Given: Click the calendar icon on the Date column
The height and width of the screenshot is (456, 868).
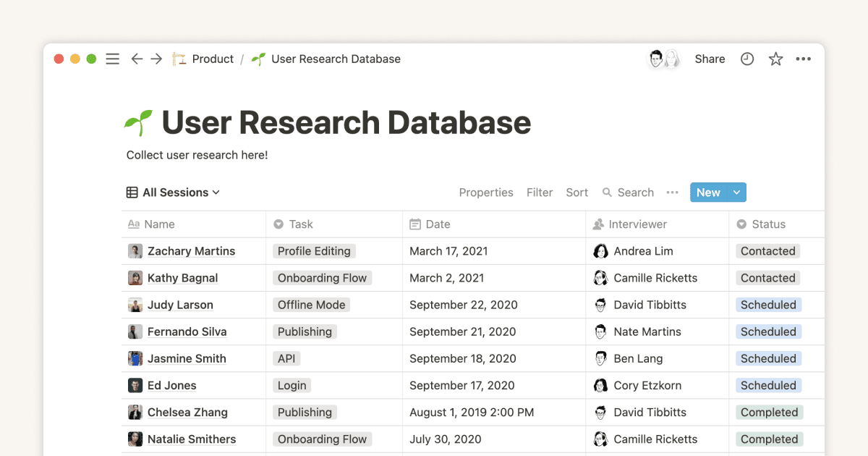Looking at the screenshot, I should tap(417, 224).
